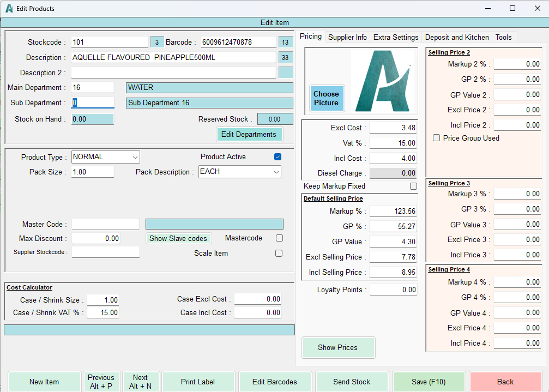Click the Choose Picture button
Screen dimensions: 549x392
[326, 98]
